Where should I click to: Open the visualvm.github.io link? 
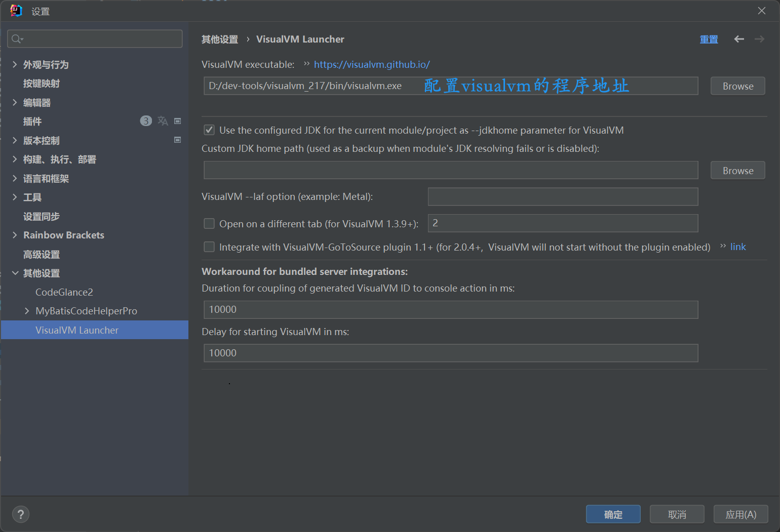point(372,64)
